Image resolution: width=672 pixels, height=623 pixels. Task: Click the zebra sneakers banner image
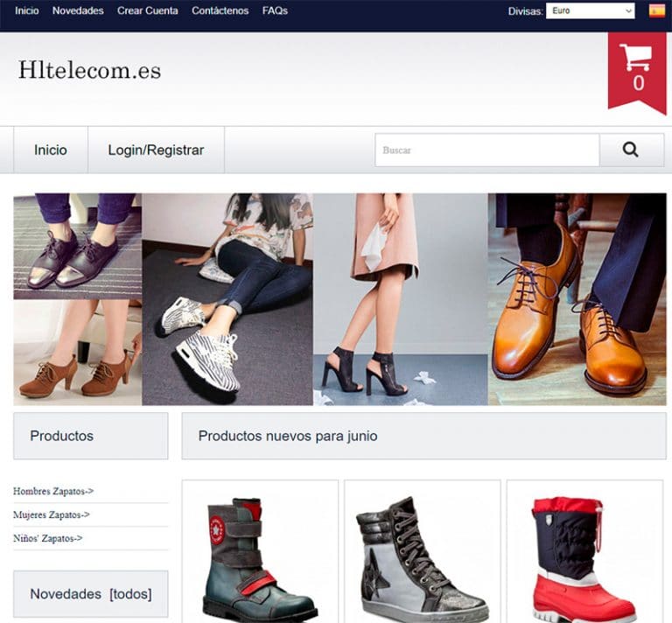[x=227, y=299]
